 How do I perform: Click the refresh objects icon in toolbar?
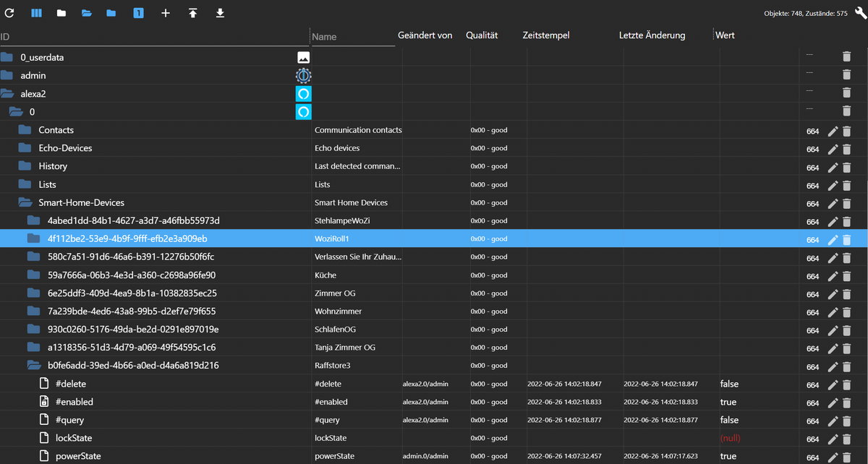pyautogui.click(x=9, y=13)
